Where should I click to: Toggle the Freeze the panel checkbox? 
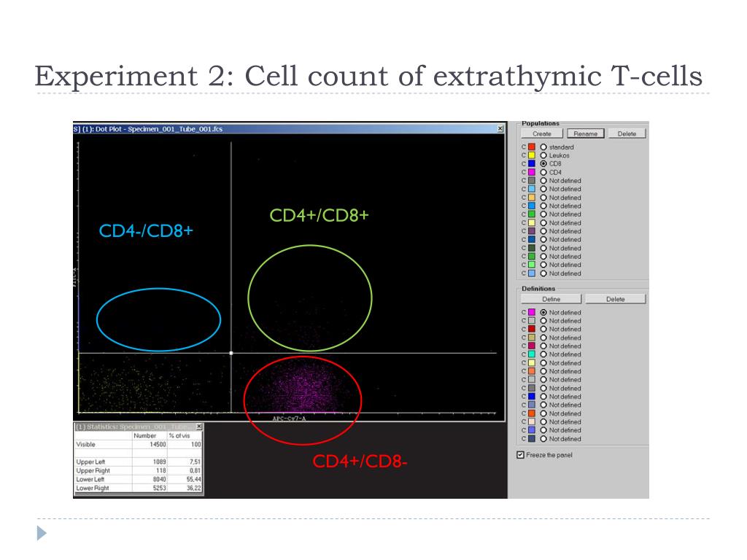pos(520,455)
